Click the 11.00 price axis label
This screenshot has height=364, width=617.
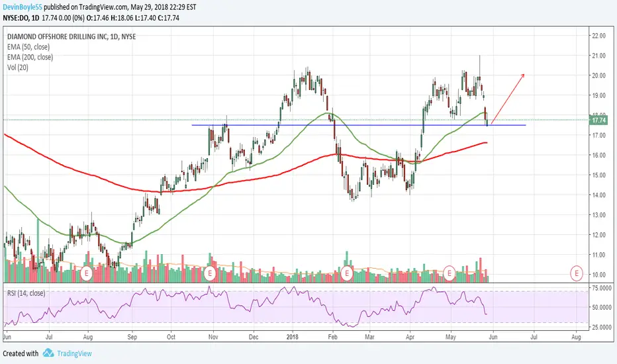coord(599,255)
